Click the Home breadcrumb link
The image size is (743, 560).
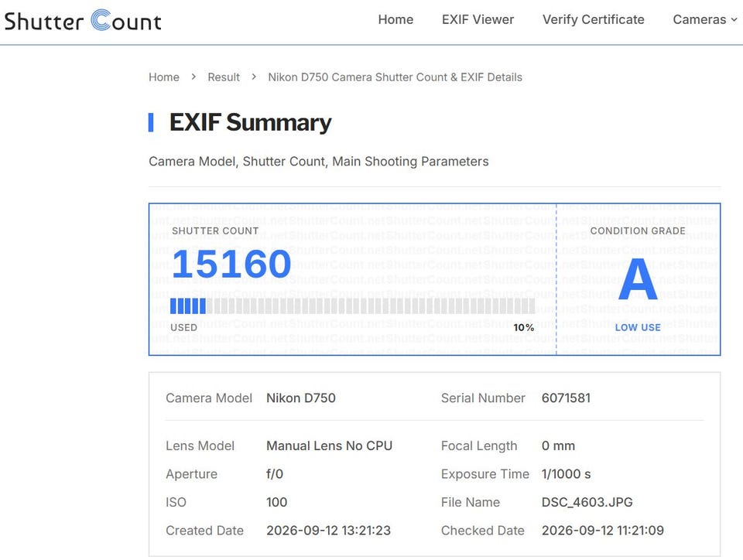pyautogui.click(x=164, y=77)
